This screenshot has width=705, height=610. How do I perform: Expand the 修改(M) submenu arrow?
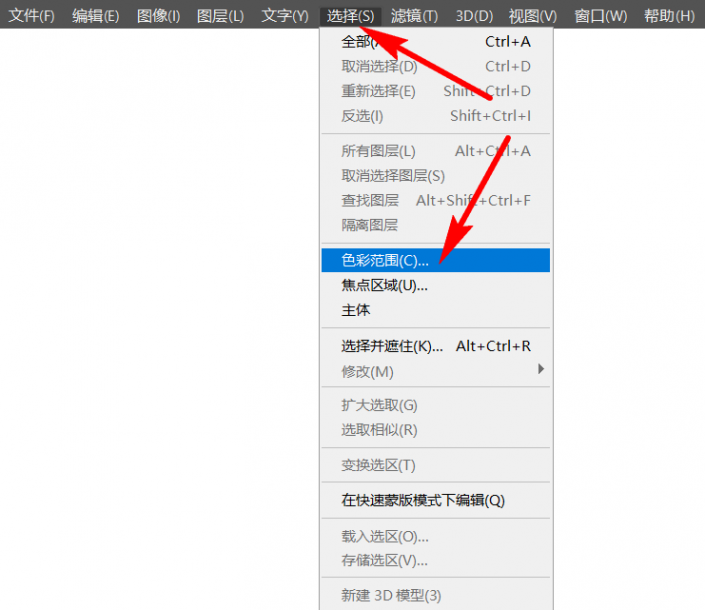coord(541,371)
